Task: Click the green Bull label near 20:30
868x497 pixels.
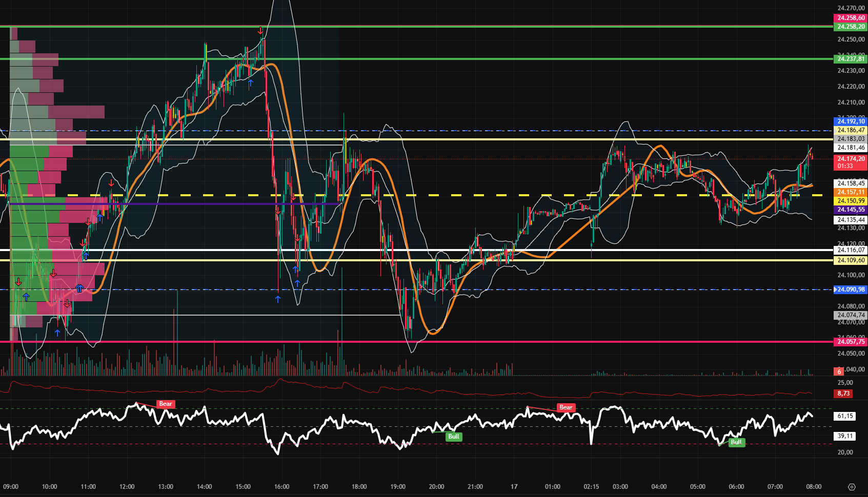Action: pos(453,436)
